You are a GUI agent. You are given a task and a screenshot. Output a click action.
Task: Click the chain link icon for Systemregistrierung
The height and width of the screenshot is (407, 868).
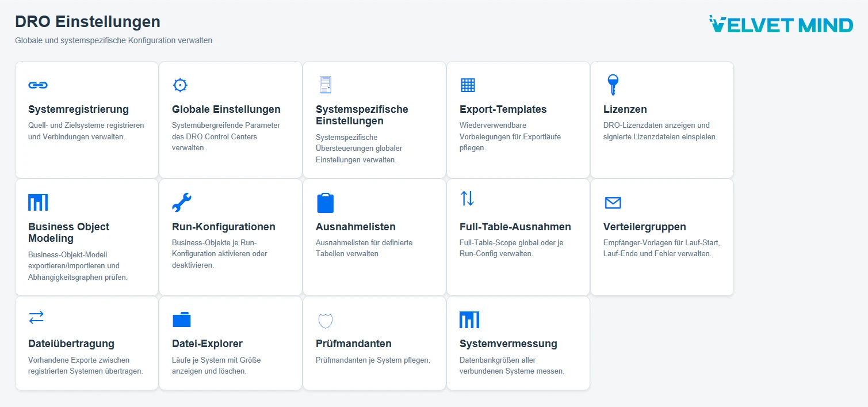tap(38, 85)
